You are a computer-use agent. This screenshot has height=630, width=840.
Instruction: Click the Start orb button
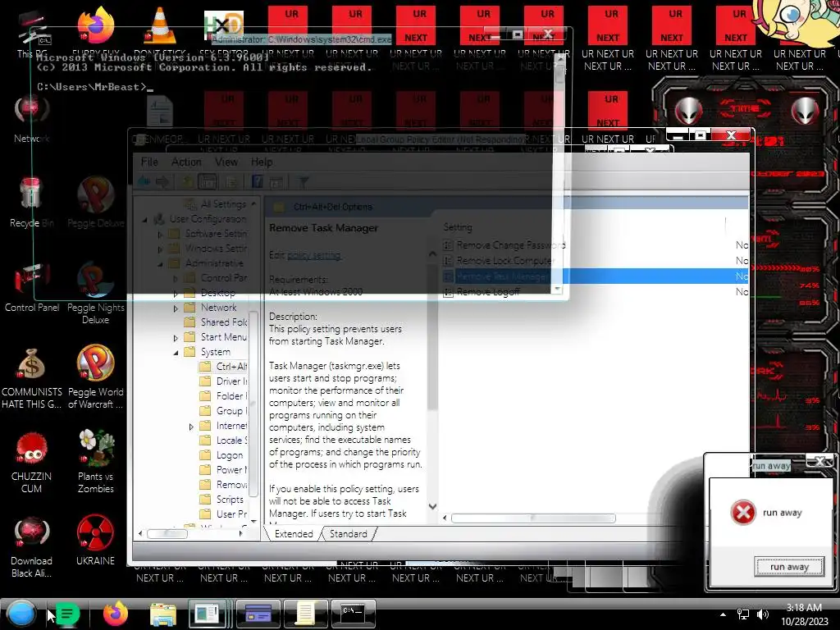[x=21, y=614]
